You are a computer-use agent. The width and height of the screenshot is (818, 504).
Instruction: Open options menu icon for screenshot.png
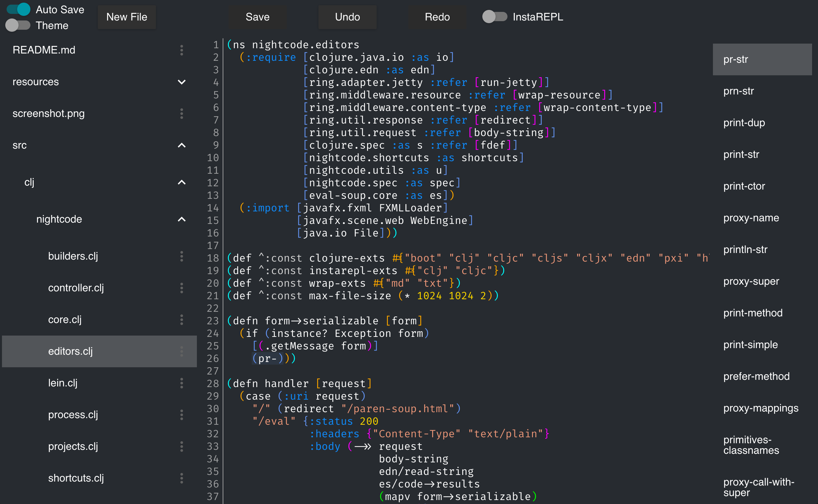tap(182, 114)
